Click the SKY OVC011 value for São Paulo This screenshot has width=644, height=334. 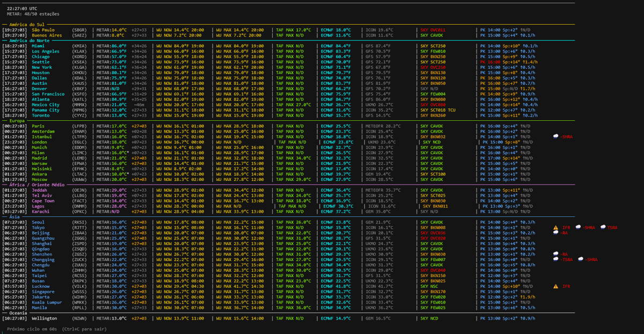(x=433, y=30)
